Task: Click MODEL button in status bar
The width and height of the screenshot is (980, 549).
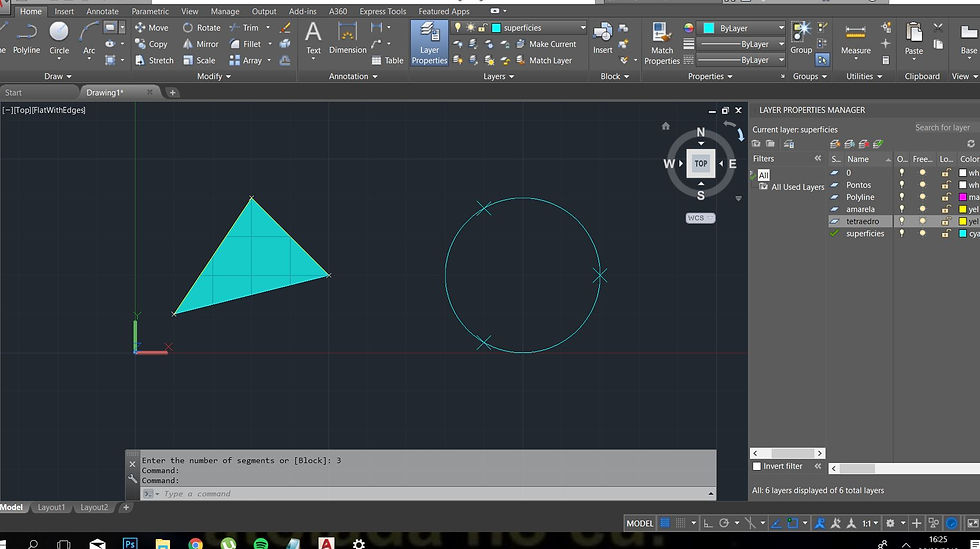Action: point(639,523)
